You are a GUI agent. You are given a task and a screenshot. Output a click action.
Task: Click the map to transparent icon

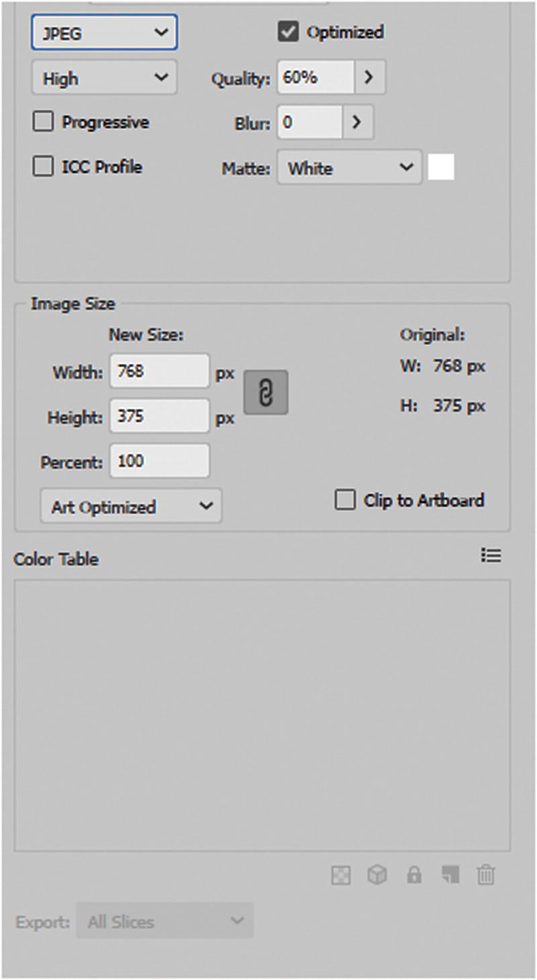[341, 875]
